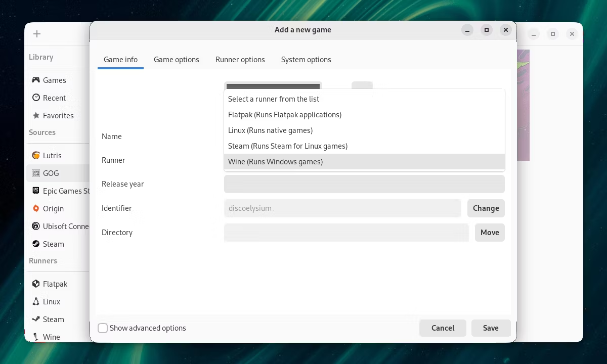The height and width of the screenshot is (364, 607).
Task: Select the Lutris source icon
Action: coord(36,155)
